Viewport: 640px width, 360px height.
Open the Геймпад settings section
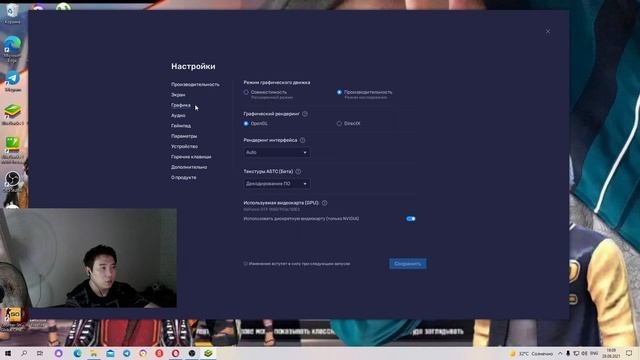[181, 126]
